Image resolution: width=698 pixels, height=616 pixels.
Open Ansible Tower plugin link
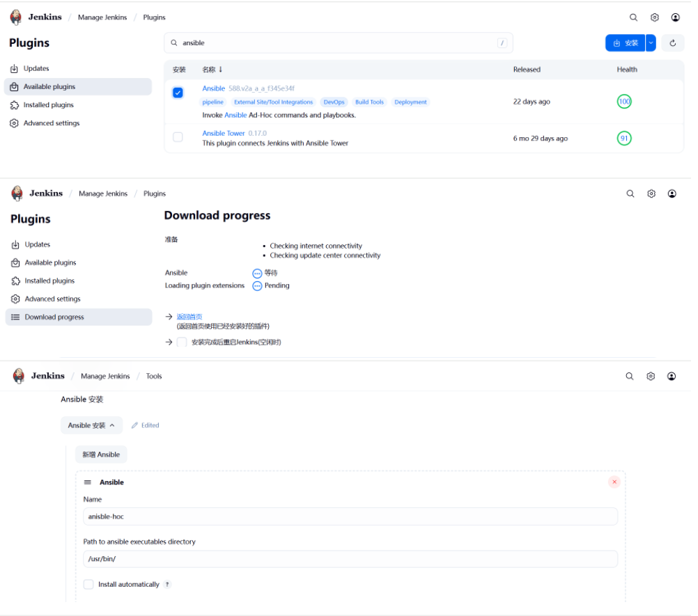tap(223, 134)
